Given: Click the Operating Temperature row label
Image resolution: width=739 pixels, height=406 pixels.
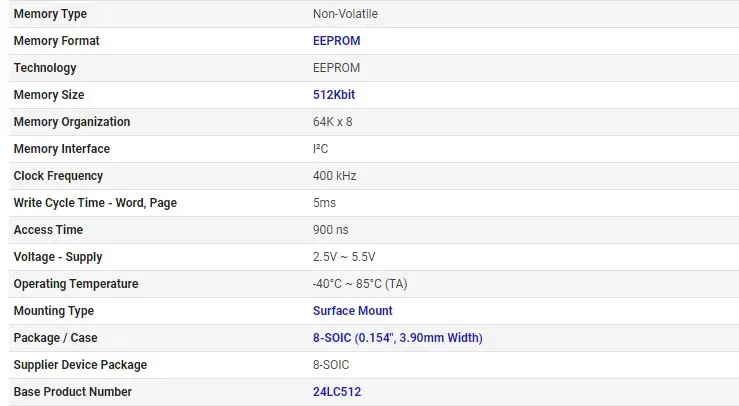Looking at the screenshot, I should (76, 284).
